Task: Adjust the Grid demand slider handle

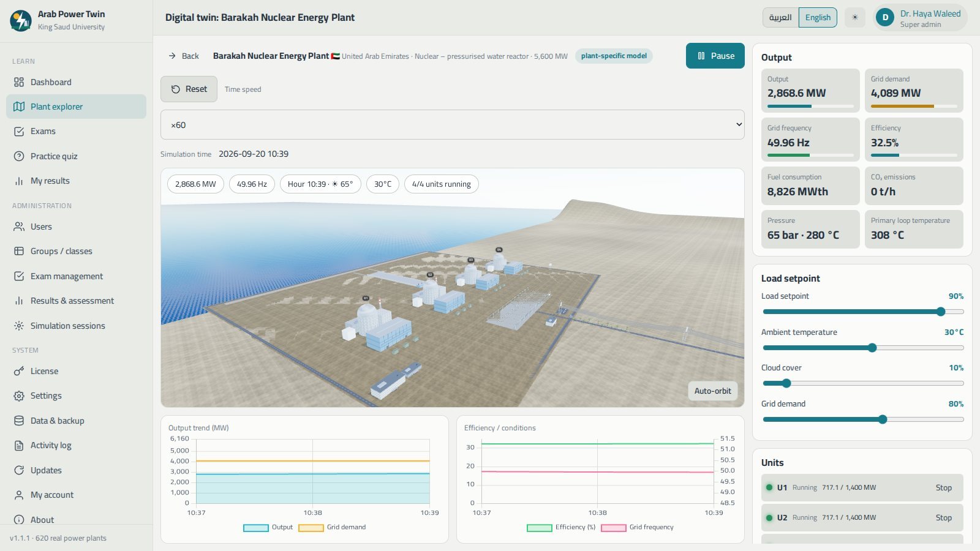Action: tap(883, 419)
